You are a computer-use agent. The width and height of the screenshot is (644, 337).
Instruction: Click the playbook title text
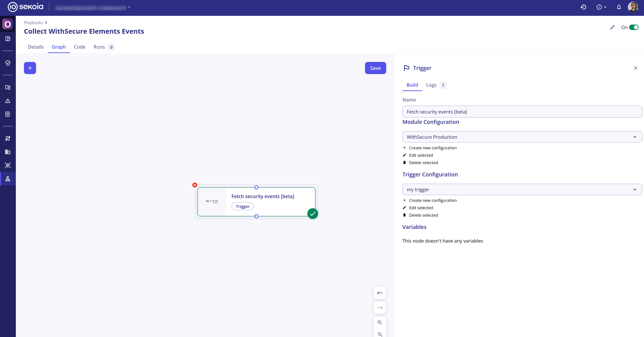click(x=84, y=31)
